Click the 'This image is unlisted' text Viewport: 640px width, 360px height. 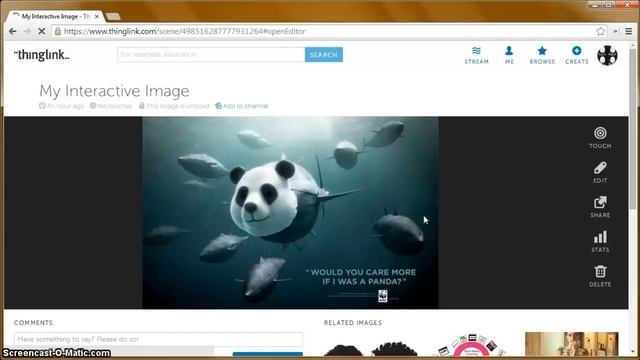[178, 106]
